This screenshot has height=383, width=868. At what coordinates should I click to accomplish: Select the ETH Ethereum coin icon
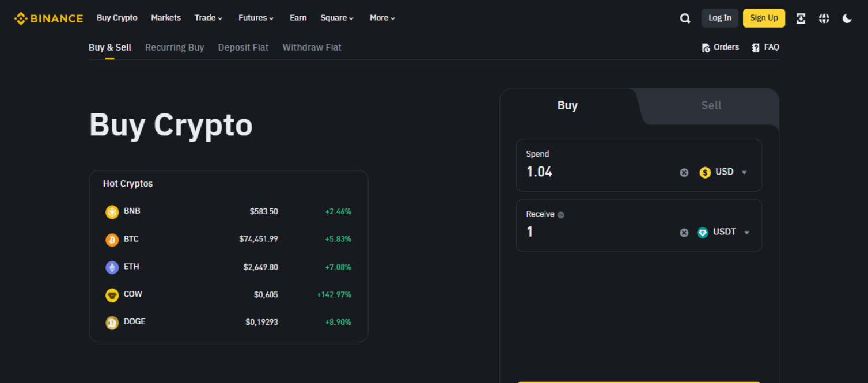tap(112, 267)
